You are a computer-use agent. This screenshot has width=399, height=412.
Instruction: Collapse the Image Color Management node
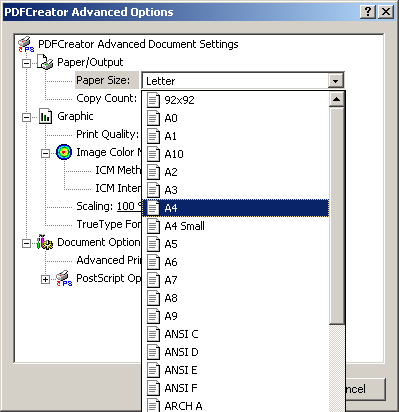coord(45,153)
